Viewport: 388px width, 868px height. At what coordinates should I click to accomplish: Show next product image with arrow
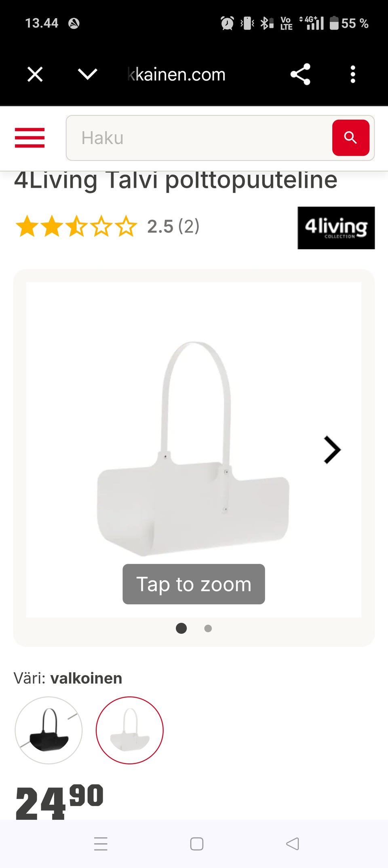tap(332, 450)
